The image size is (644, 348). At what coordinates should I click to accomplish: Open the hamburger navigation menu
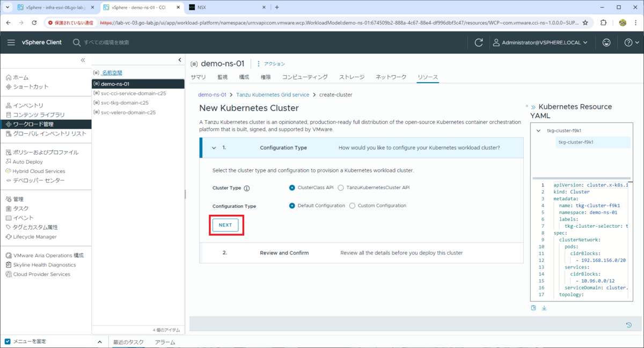(x=11, y=42)
